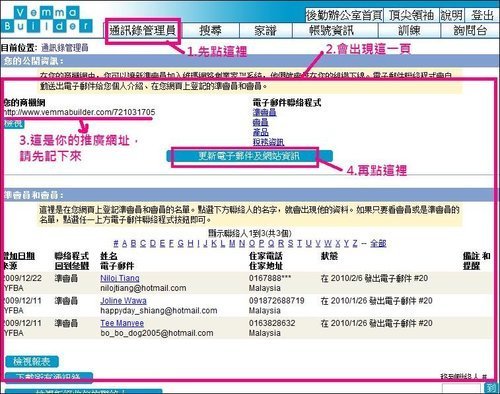This screenshot has width=500, height=394.
Task: Filter contacts by letter H
Action: point(190,243)
